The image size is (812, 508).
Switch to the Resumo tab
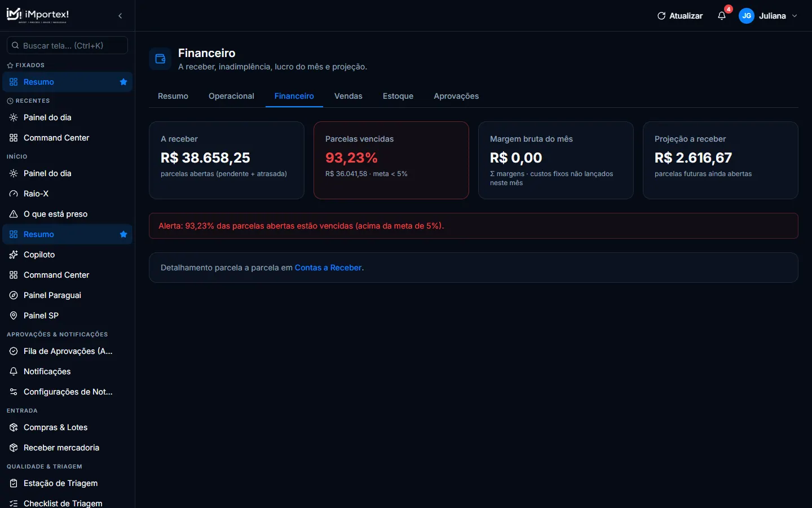(173, 96)
